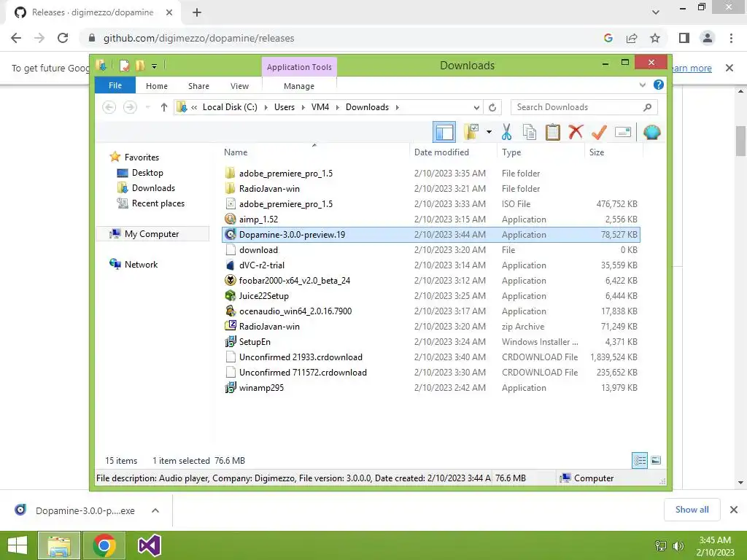
Task: Open the Chrome share page icon
Action: [632, 38]
